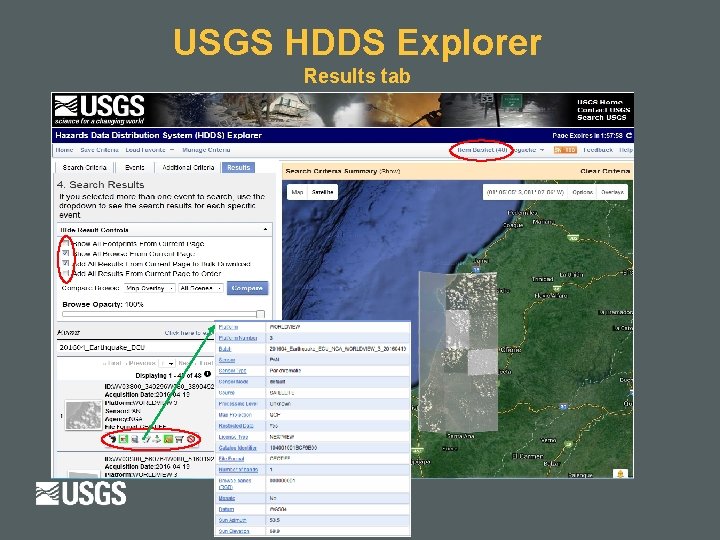Click Contact USGS header link
The image size is (720, 540).
tap(603, 110)
